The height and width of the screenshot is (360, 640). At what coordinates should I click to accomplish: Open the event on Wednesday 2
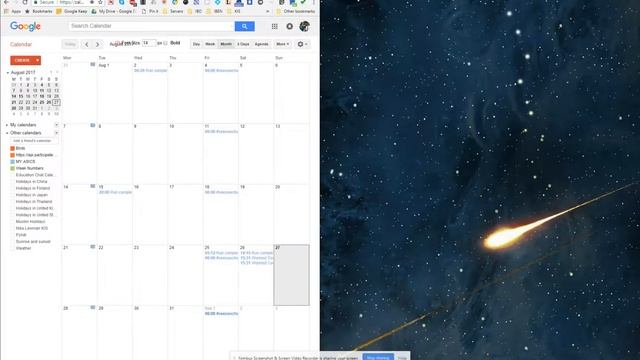151,71
